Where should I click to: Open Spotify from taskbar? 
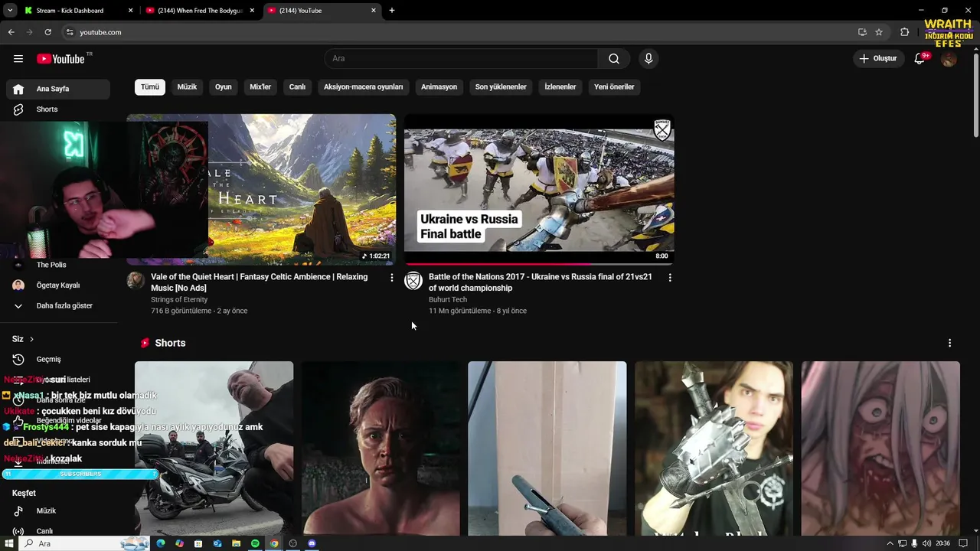tap(255, 543)
